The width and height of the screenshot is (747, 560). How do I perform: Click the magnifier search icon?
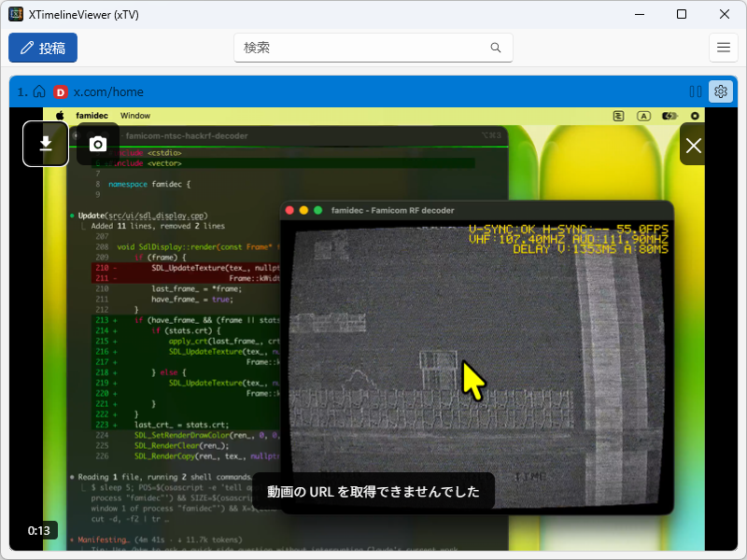coord(496,48)
